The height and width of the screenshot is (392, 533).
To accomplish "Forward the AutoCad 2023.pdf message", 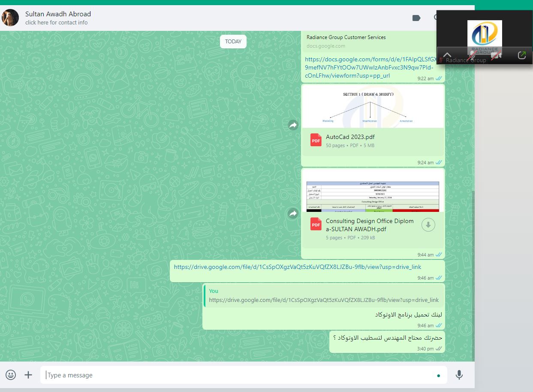I will 293,125.
